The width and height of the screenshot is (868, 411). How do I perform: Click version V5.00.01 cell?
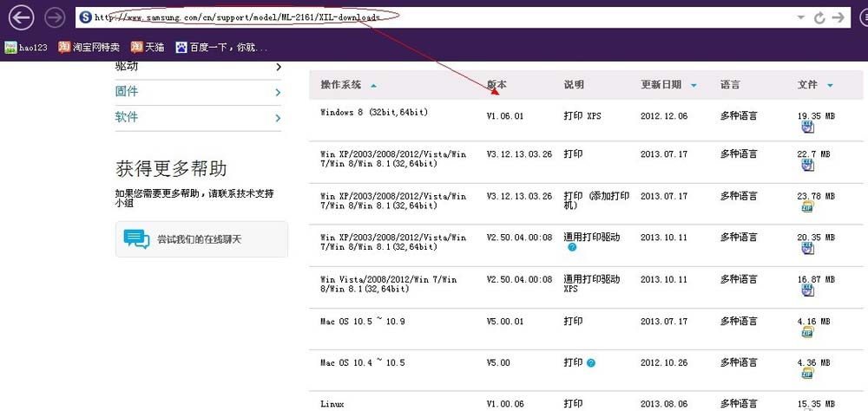click(x=505, y=321)
